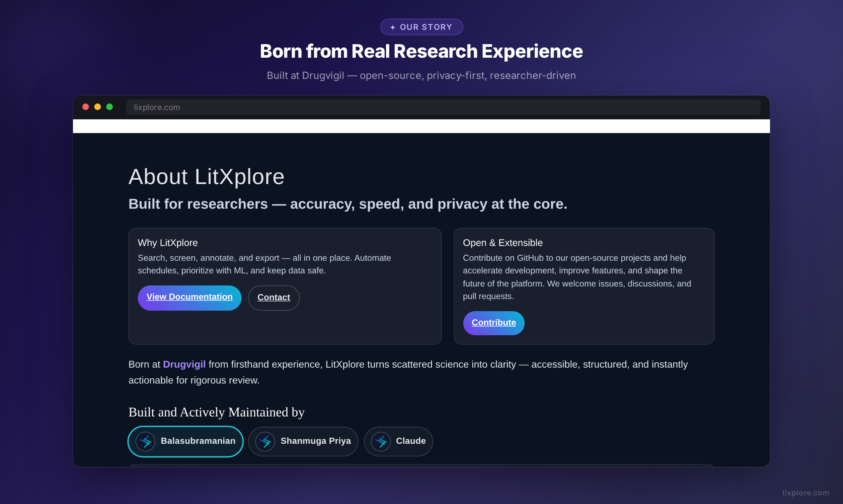Click the About LitXplore page heading
The width and height of the screenshot is (843, 504).
[206, 177]
